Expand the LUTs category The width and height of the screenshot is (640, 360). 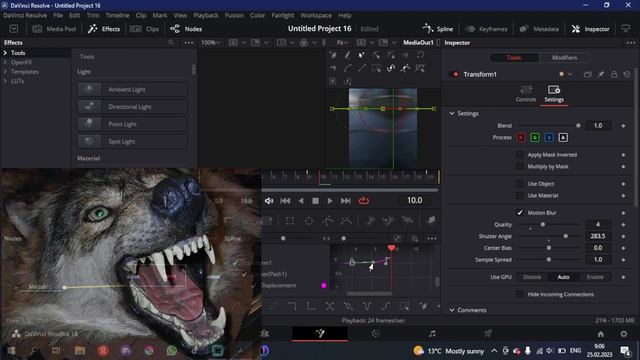5,81
